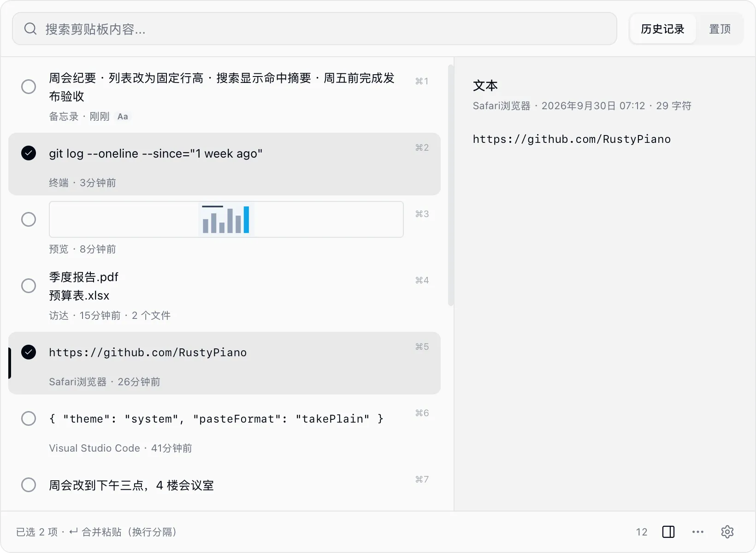The height and width of the screenshot is (553, 756).
Task: Click the 预算表.xlsx file name
Action: coord(79,295)
